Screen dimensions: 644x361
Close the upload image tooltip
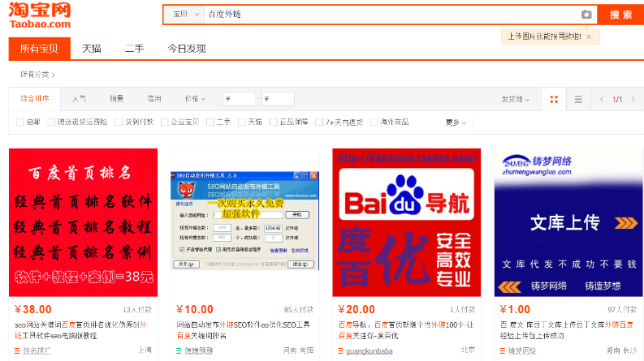pyautogui.click(x=589, y=37)
